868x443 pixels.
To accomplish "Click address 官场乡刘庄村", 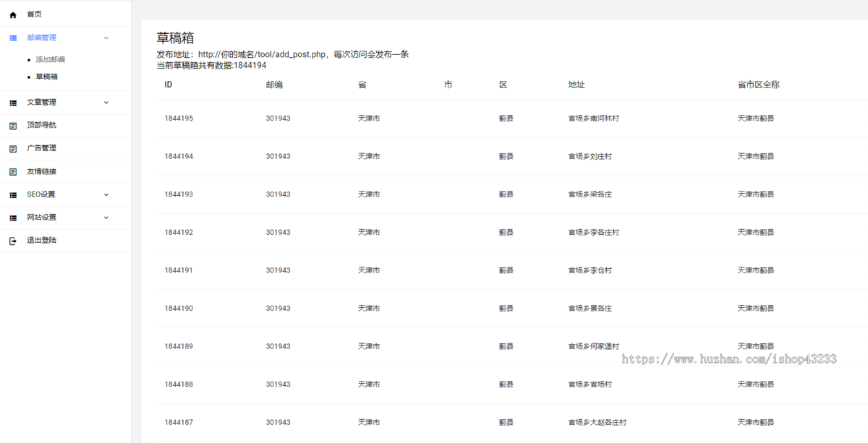I will tap(590, 156).
